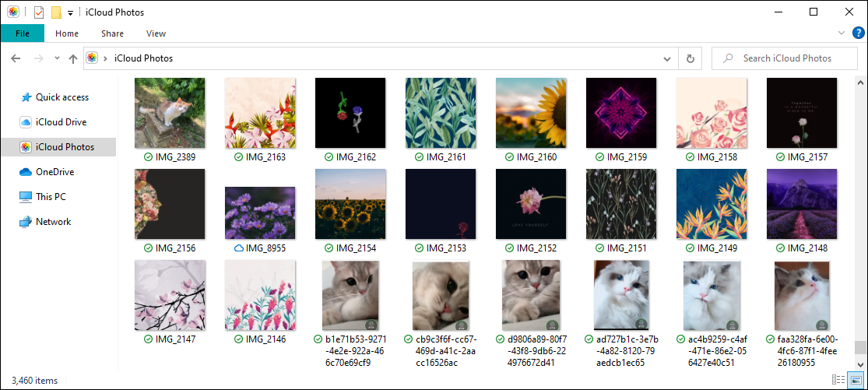This screenshot has height=390, width=868.
Task: Go forward with the right arrow
Action: click(39, 58)
